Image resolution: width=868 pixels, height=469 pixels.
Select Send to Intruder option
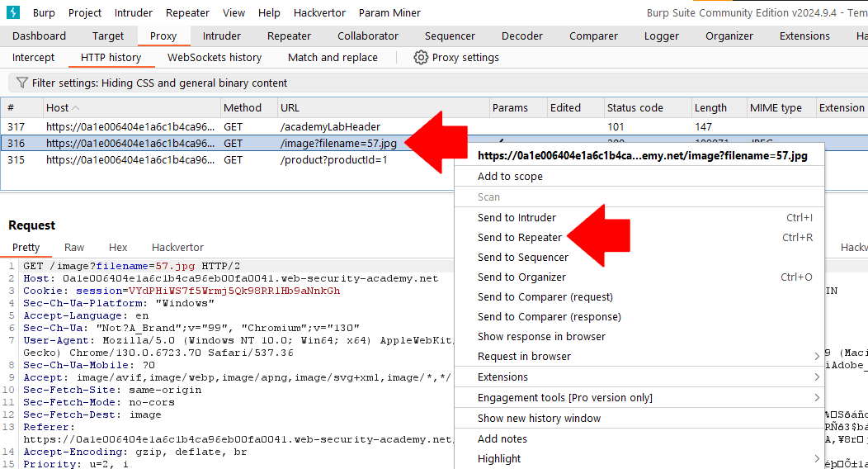click(517, 217)
